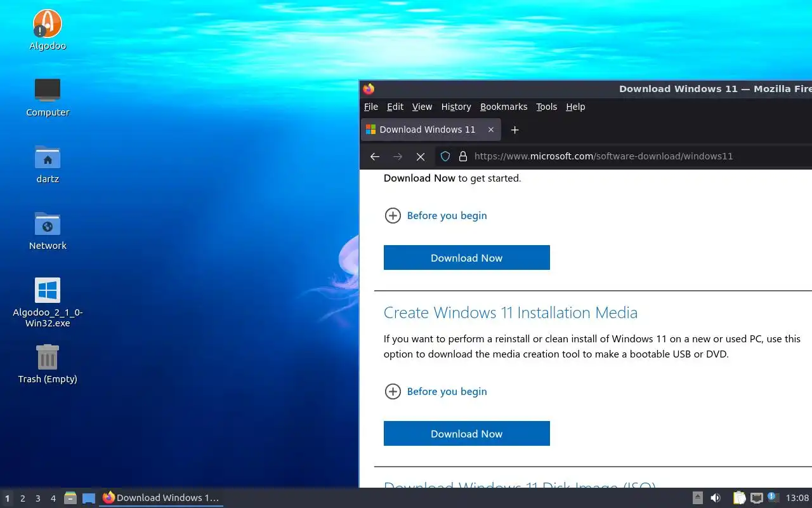Screen dimensions: 812x508
Task: Open the Help menu
Action: point(575,107)
